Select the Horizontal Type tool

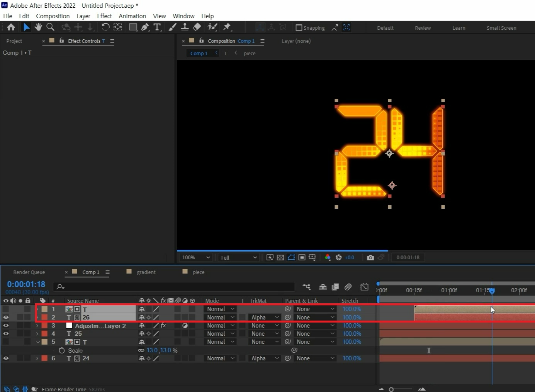(x=157, y=27)
